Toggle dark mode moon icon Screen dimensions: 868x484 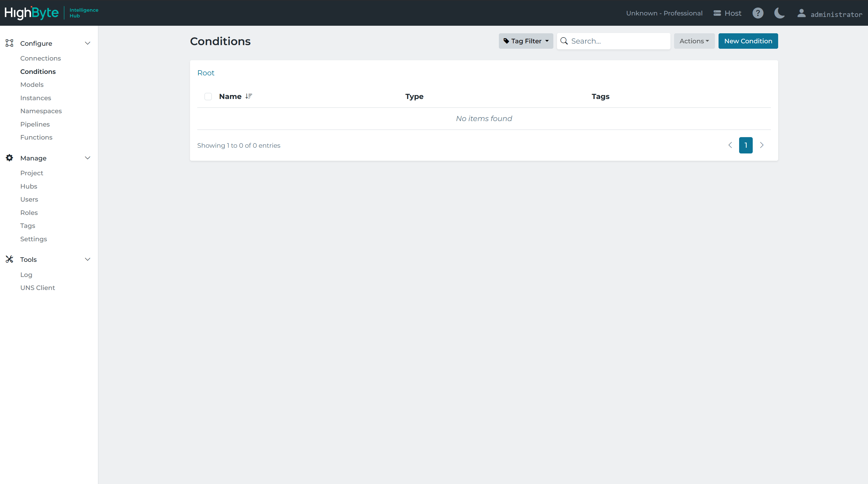pos(779,13)
